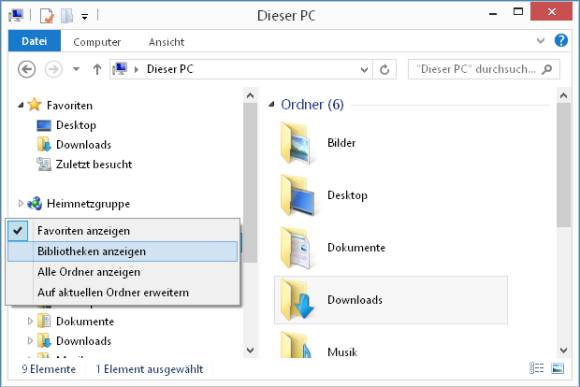Expand the Heimnetzgruppe node
The width and height of the screenshot is (580, 387).
(21, 203)
